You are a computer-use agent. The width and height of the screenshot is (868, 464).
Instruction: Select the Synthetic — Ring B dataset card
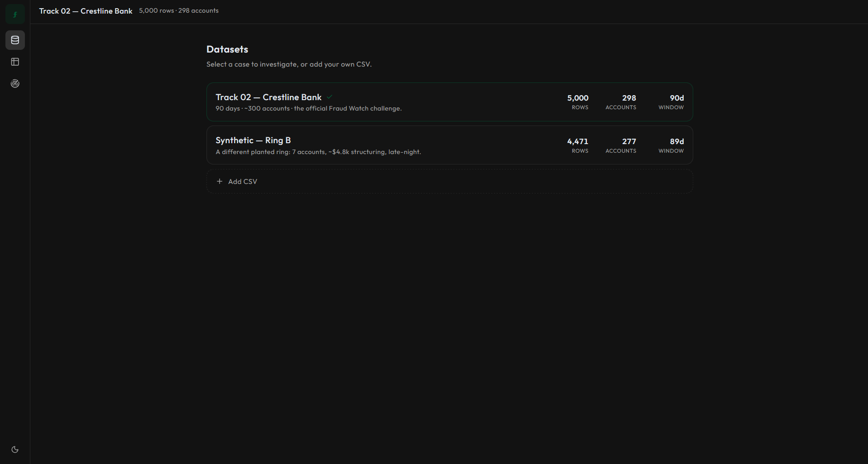point(450,145)
